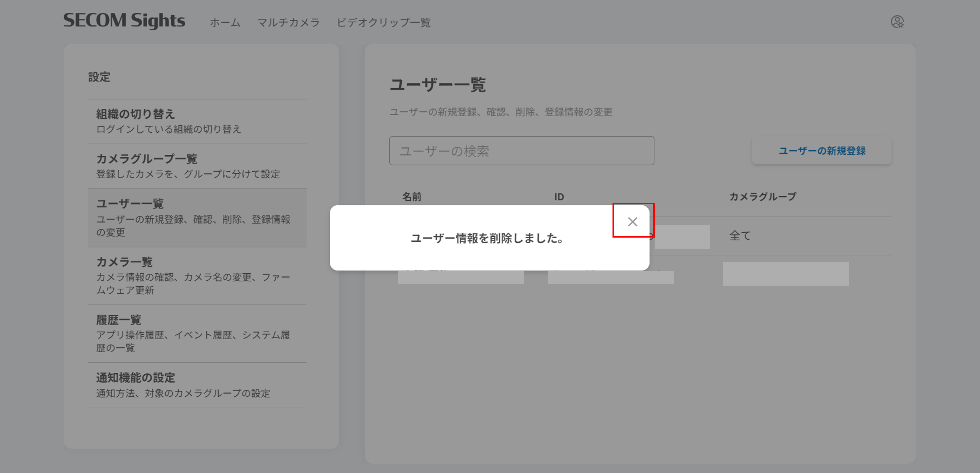Screen dimensions: 980x473
Task: Click the ID column header
Action: pos(559,197)
